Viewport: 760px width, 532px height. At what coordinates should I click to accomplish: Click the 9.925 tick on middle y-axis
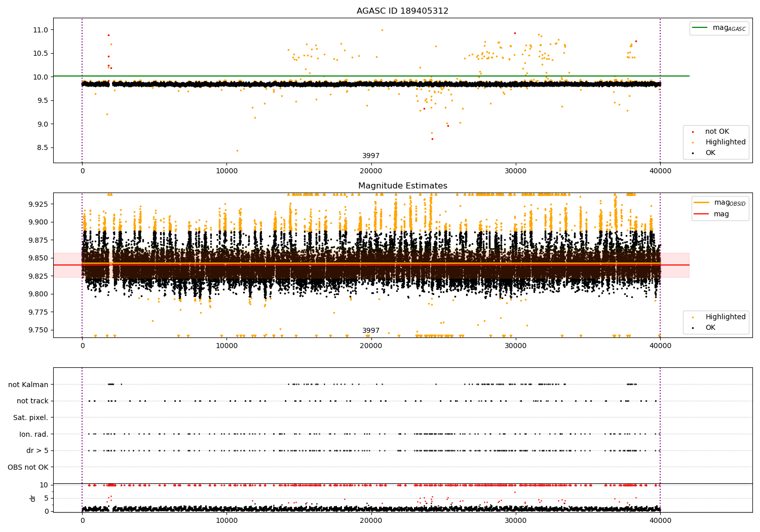tap(39, 204)
